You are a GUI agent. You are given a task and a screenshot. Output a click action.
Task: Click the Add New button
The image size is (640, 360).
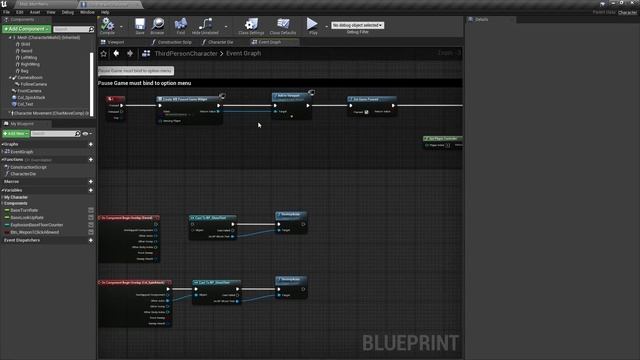[16, 133]
